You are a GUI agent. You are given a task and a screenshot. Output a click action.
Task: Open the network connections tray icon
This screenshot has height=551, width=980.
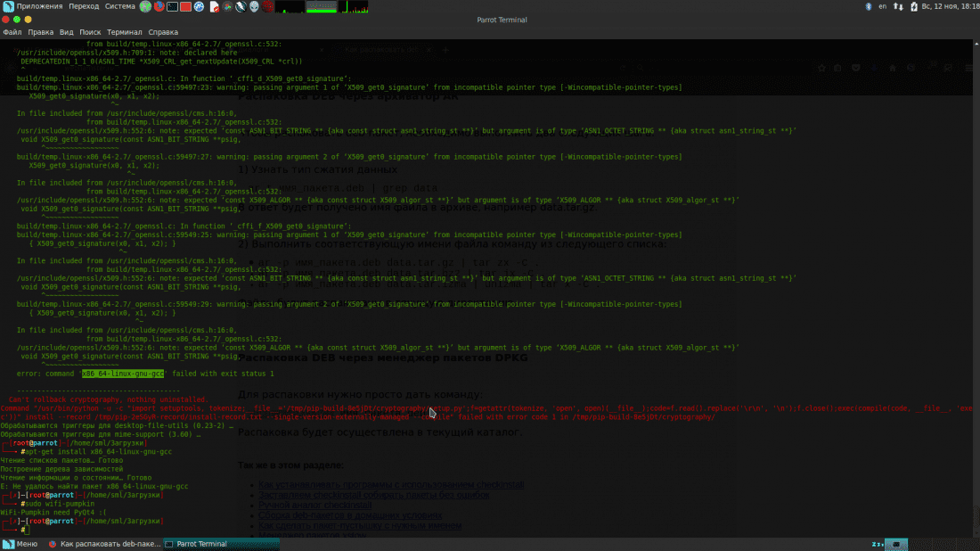pos(898,6)
